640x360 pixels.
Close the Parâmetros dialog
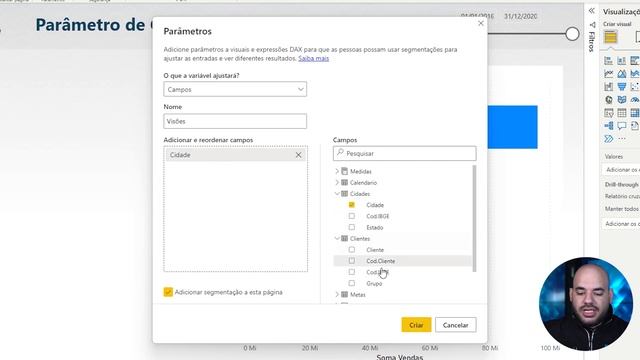(x=481, y=23)
